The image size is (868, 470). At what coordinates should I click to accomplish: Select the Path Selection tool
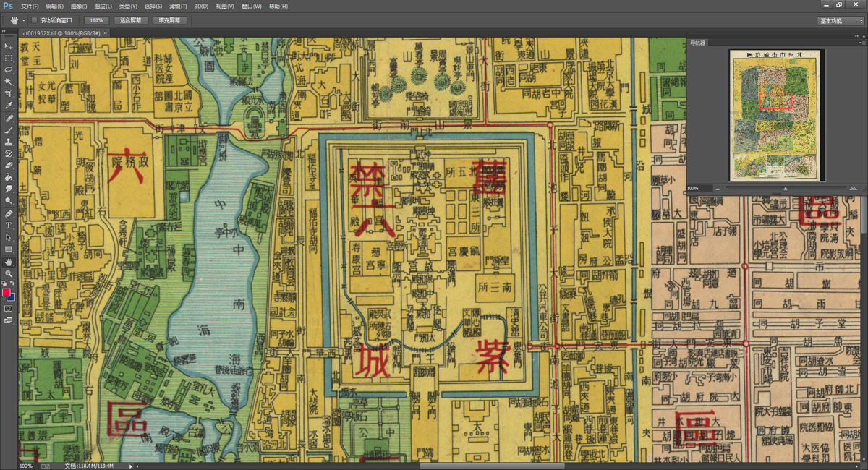(9, 237)
